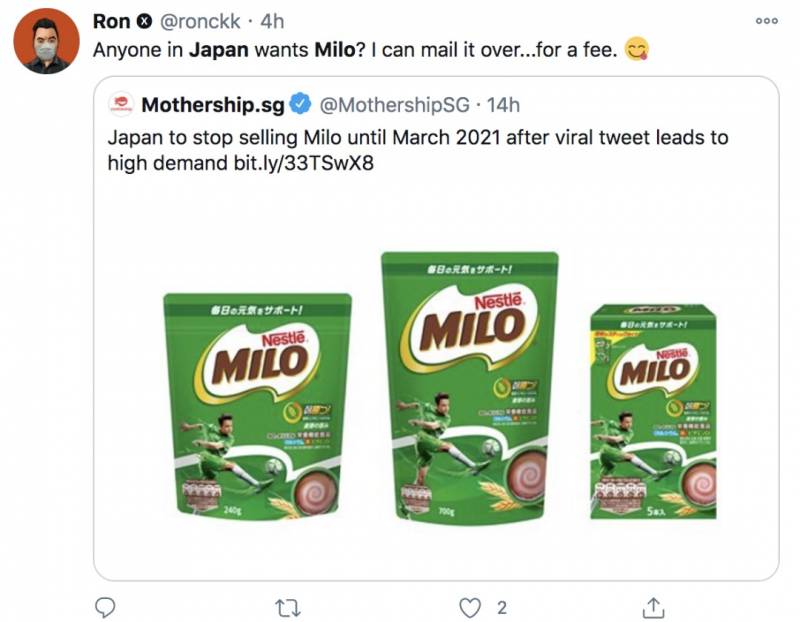Viewport: 800px width, 622px height.
Task: Click the blue verified checkmark next to Mothership.sg
Action: pos(298,101)
